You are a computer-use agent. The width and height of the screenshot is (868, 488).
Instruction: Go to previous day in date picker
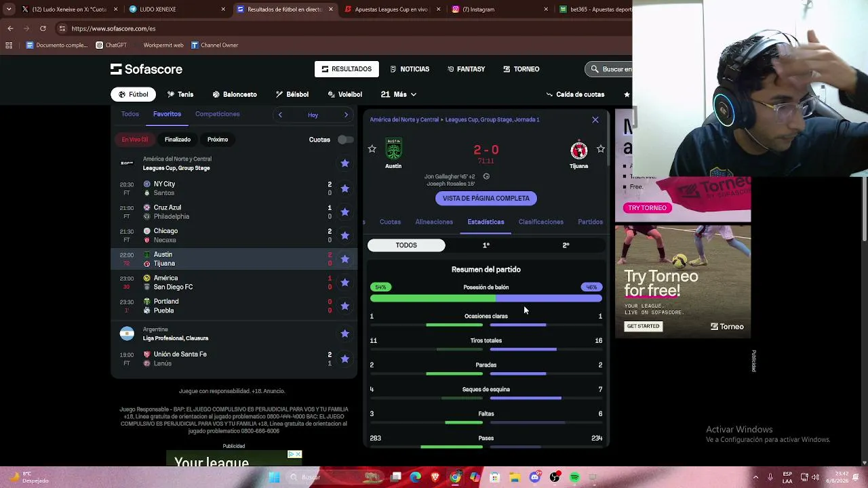tap(280, 115)
